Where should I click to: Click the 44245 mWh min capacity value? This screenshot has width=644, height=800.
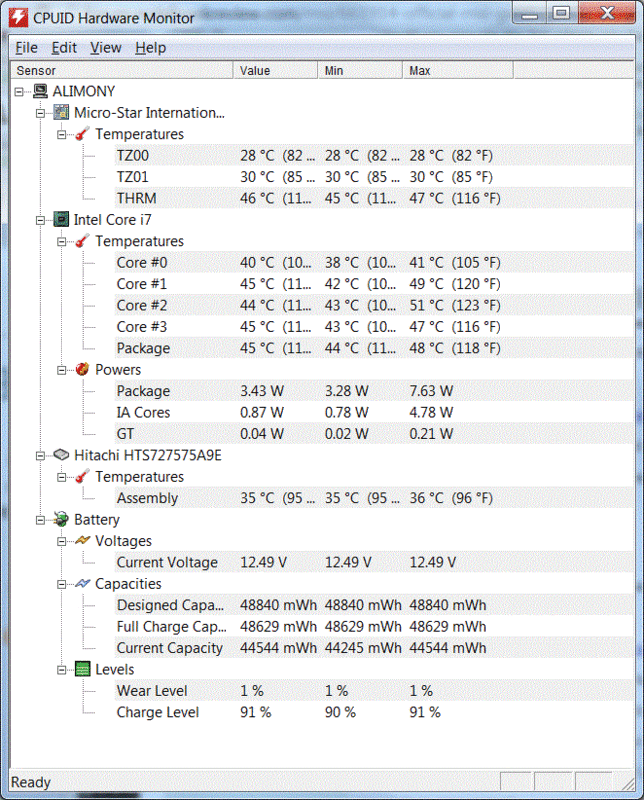tap(363, 648)
